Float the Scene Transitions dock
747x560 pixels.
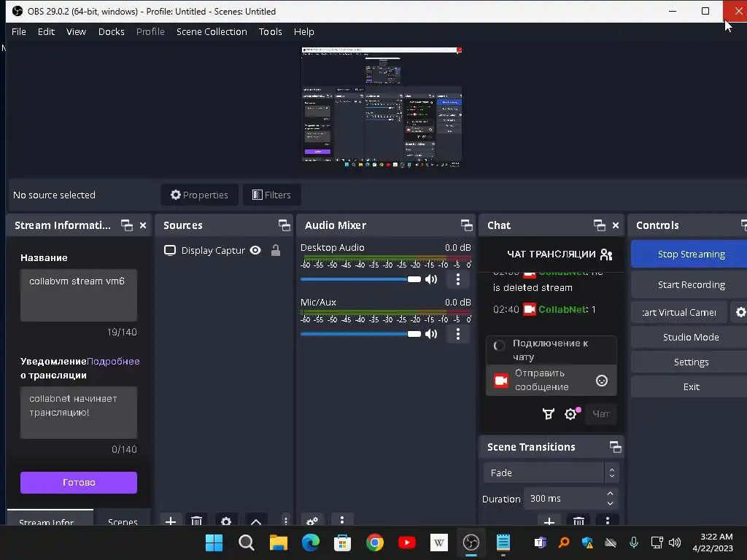[x=616, y=447]
